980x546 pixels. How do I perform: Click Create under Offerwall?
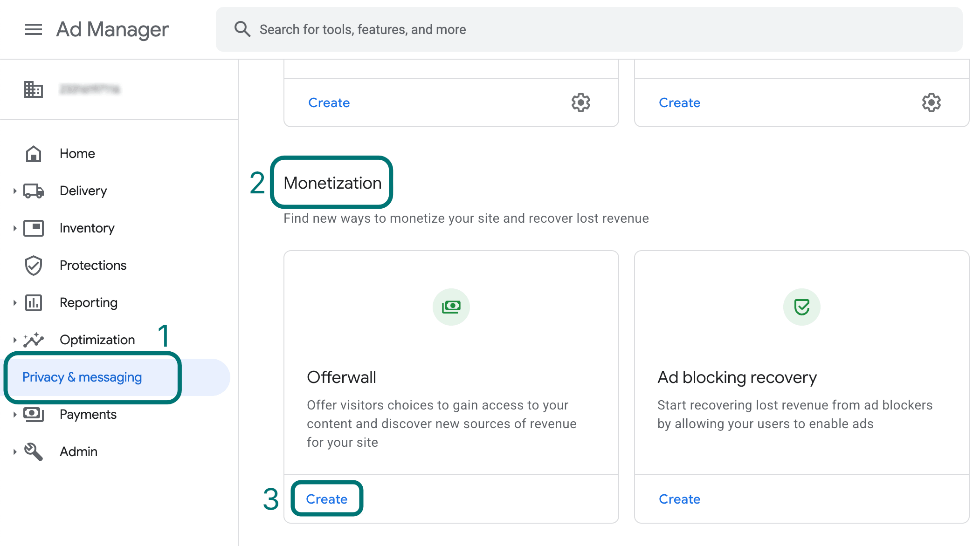pyautogui.click(x=326, y=498)
